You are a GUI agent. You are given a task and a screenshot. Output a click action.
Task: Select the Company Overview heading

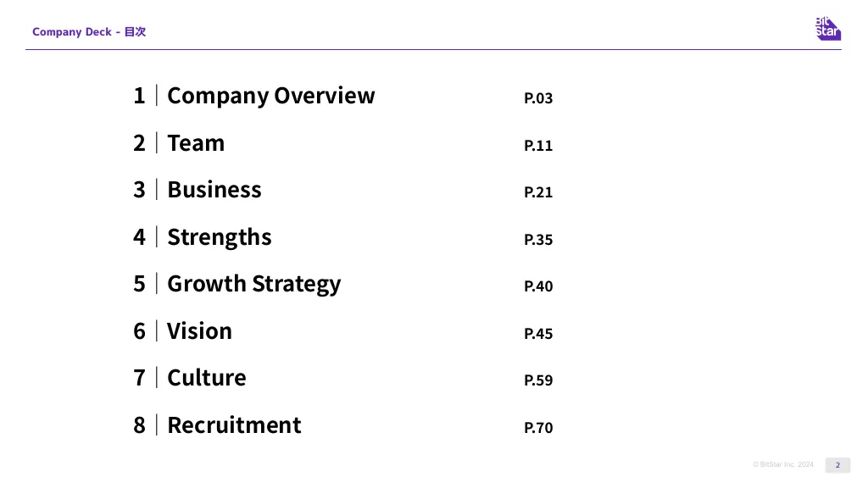click(270, 96)
